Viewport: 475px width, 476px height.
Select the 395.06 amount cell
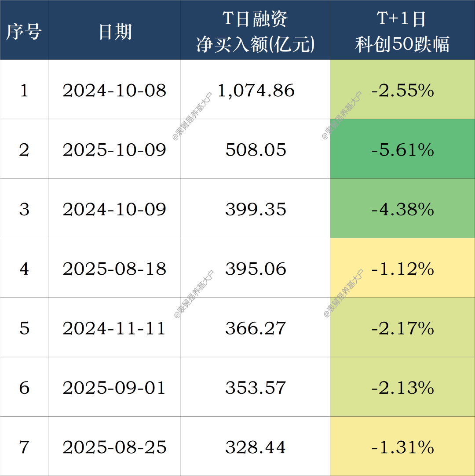[256, 269]
